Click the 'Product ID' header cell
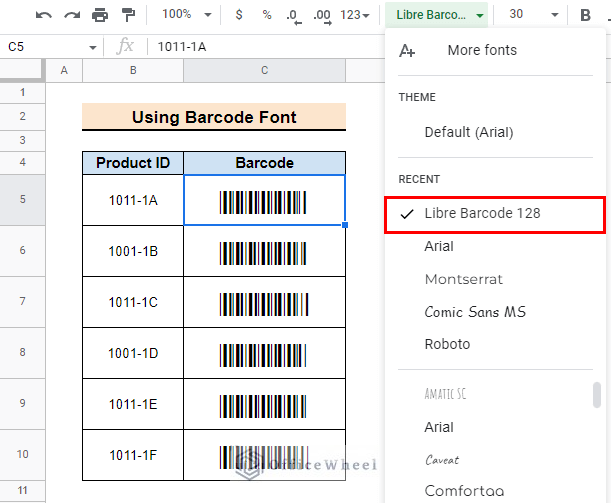Viewport: 611px width, 503px height. [x=133, y=163]
